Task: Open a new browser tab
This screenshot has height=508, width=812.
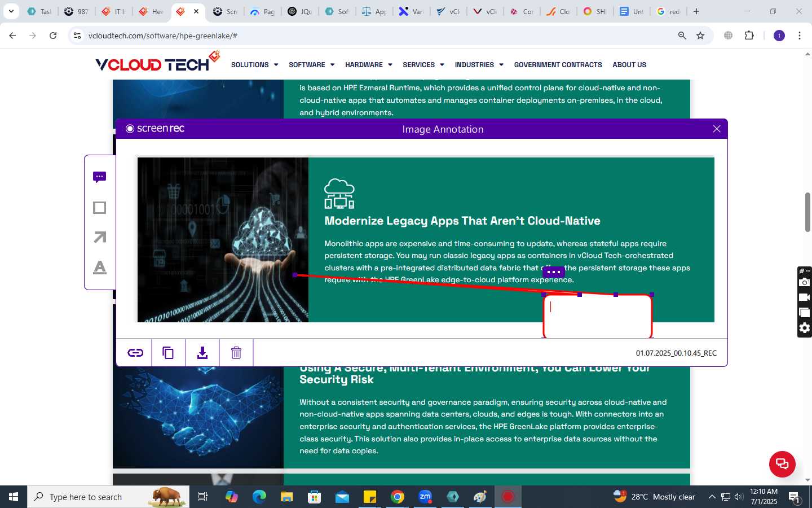Action: coord(696,11)
